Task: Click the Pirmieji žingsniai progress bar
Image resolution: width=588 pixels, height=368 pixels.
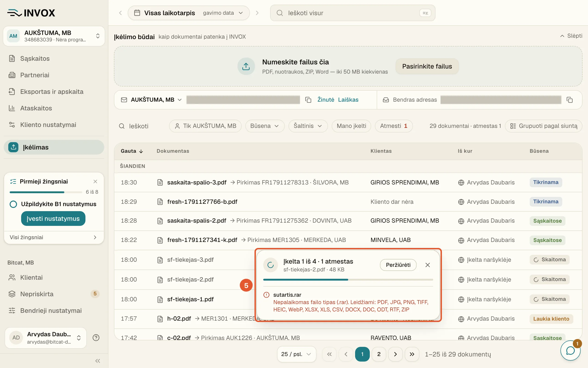Action: pos(46,192)
